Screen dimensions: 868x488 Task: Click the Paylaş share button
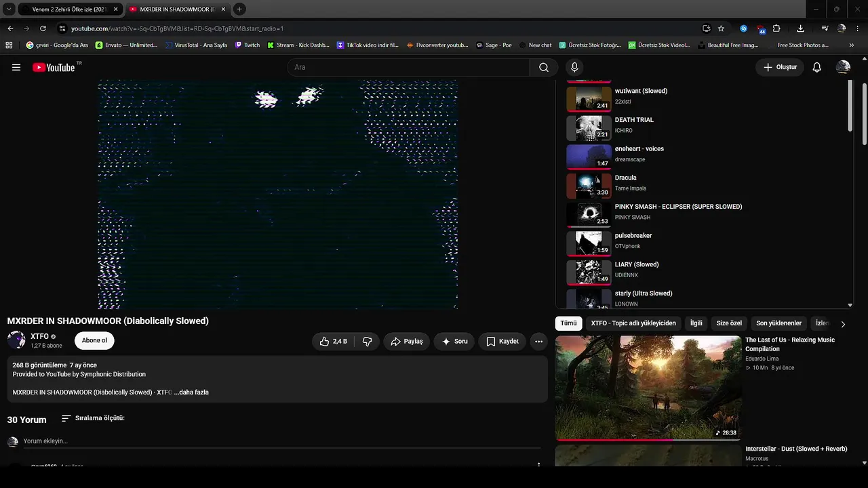[x=407, y=342]
